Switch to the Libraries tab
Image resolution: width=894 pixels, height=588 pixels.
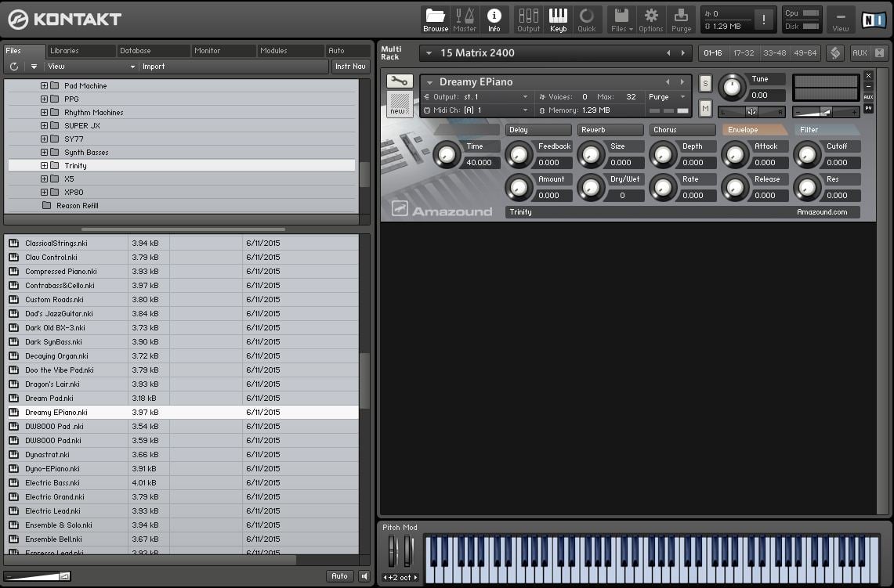(x=81, y=51)
